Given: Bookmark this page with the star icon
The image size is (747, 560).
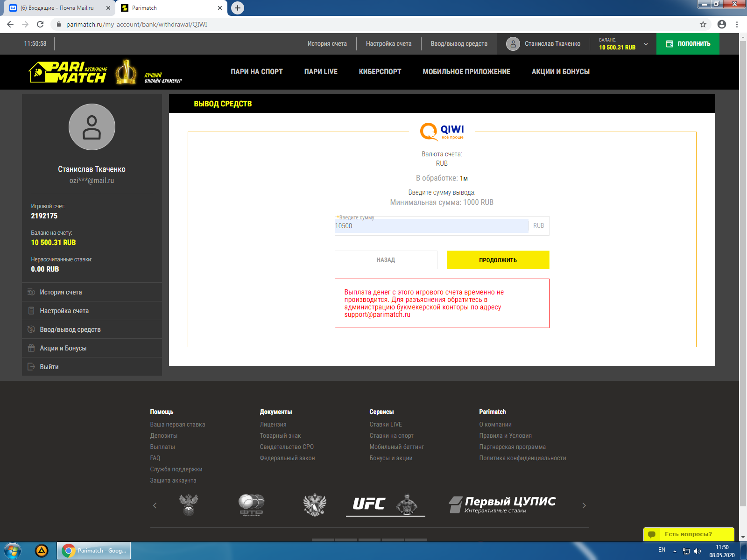Looking at the screenshot, I should [x=703, y=24].
